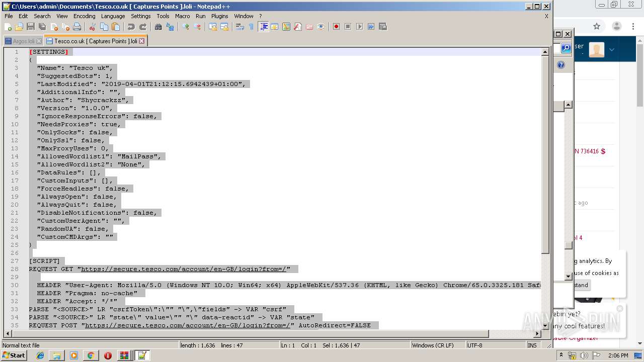Open the tesco login URL on line 28

coord(184,269)
